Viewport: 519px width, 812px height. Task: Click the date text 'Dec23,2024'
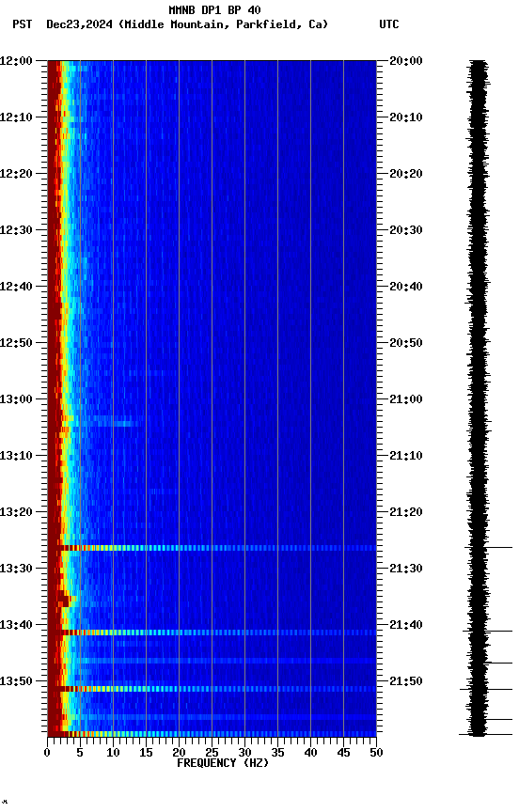79,24
